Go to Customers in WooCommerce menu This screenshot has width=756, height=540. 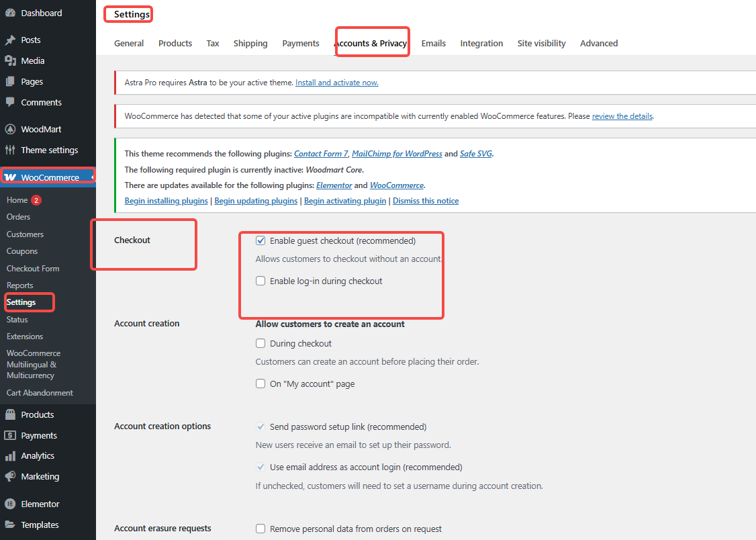[25, 234]
